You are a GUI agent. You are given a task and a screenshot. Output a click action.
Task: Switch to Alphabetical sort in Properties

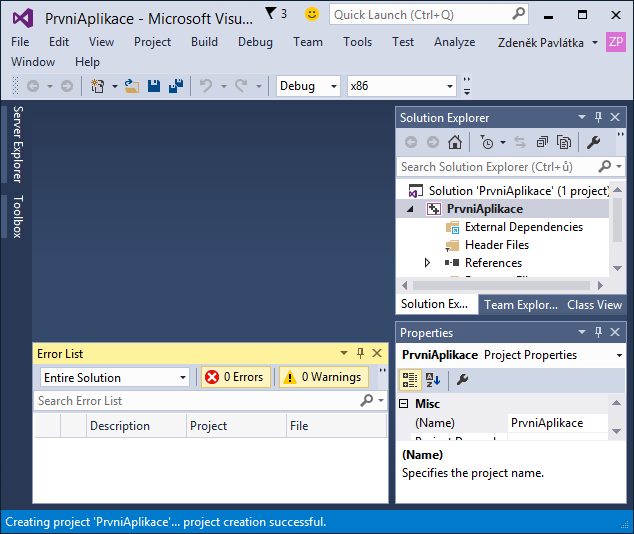pyautogui.click(x=433, y=379)
